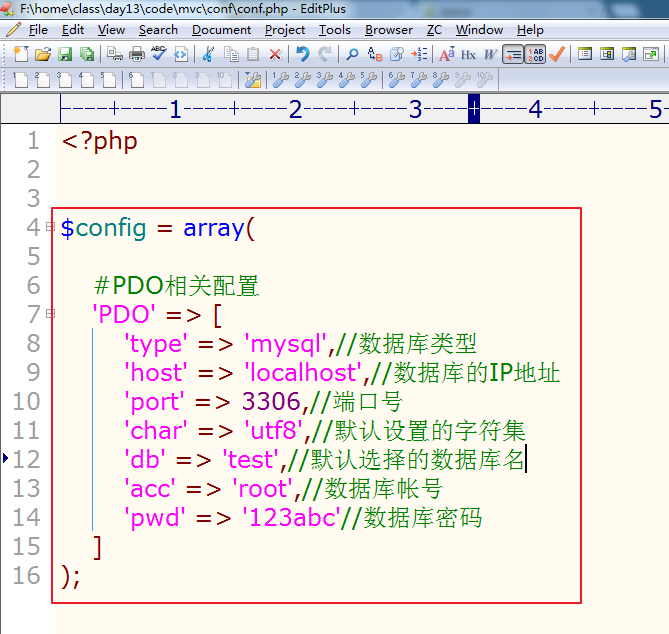
Task: Click line number 16 in the gutter
Action: [x=26, y=575]
